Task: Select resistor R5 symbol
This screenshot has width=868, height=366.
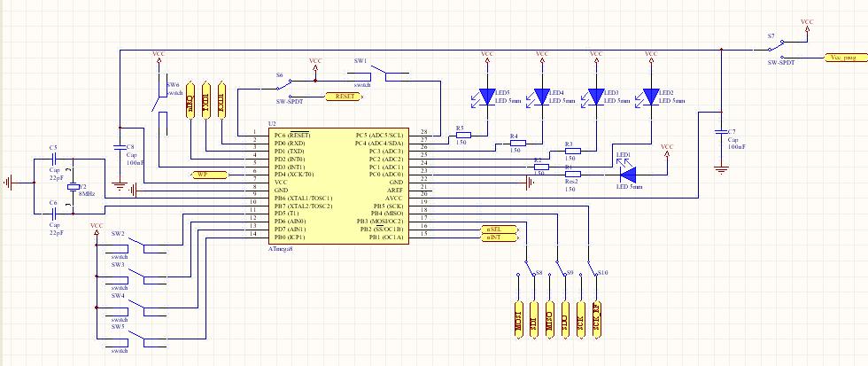Action: click(x=462, y=135)
